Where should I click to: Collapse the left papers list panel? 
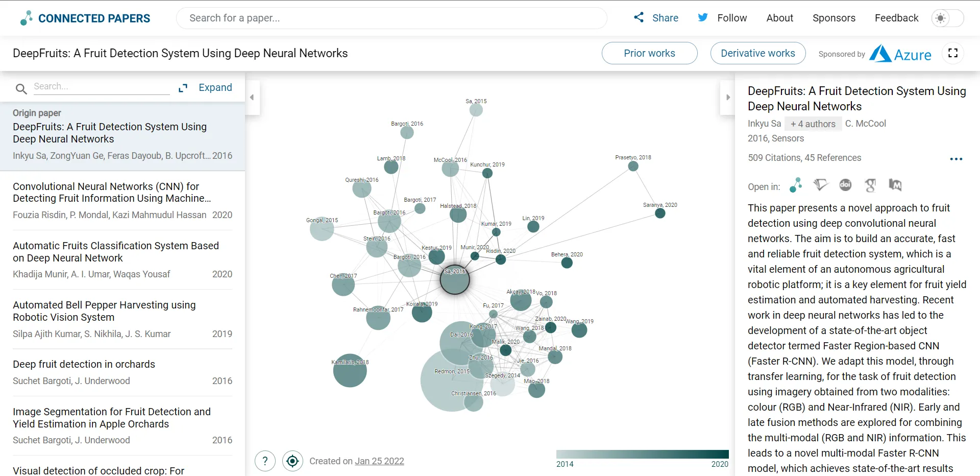pos(252,97)
